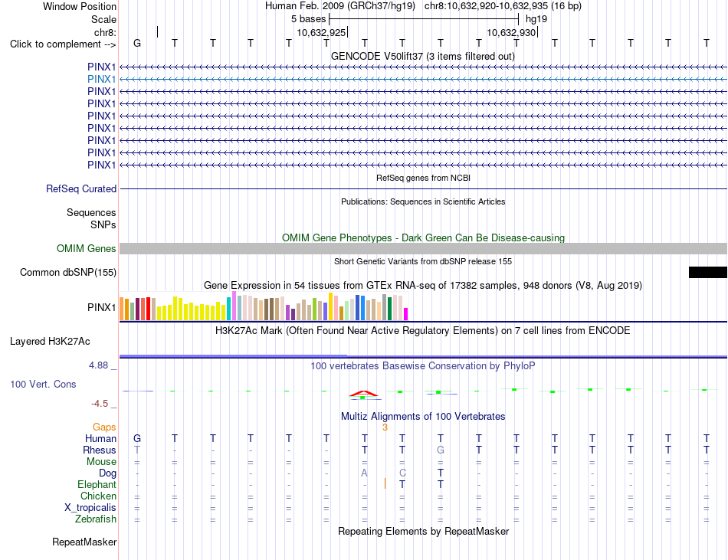Click the 'OMIM Gene Phenotypes' green track title

[x=423, y=237]
